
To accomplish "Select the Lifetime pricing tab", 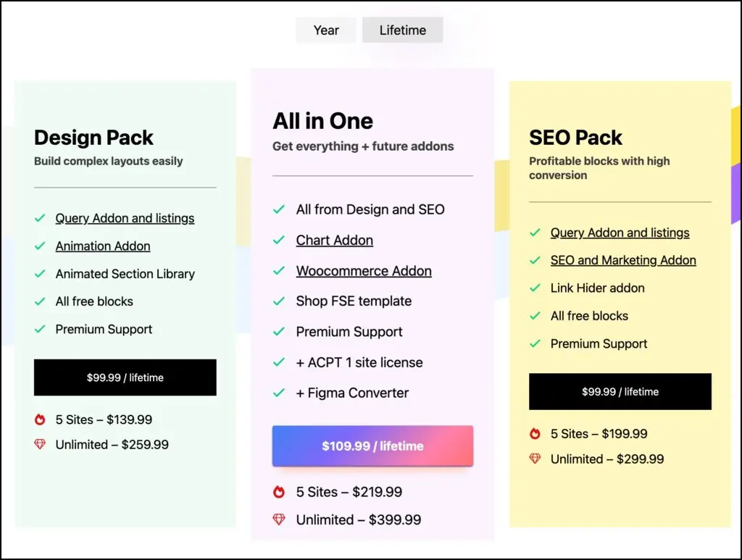I will [x=403, y=30].
